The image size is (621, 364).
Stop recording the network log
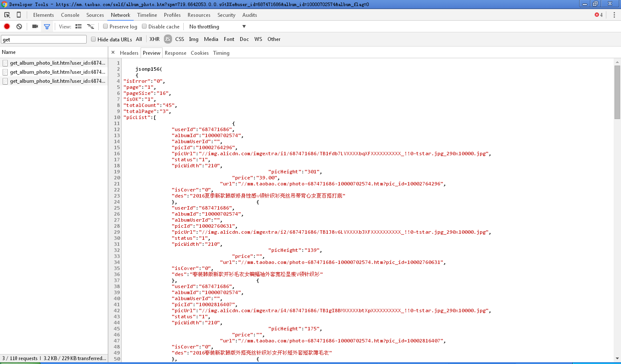[7, 26]
